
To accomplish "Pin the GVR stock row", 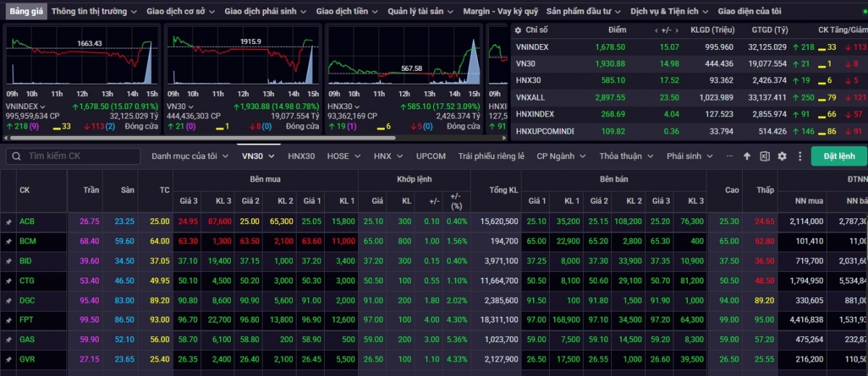I will pos(9,359).
